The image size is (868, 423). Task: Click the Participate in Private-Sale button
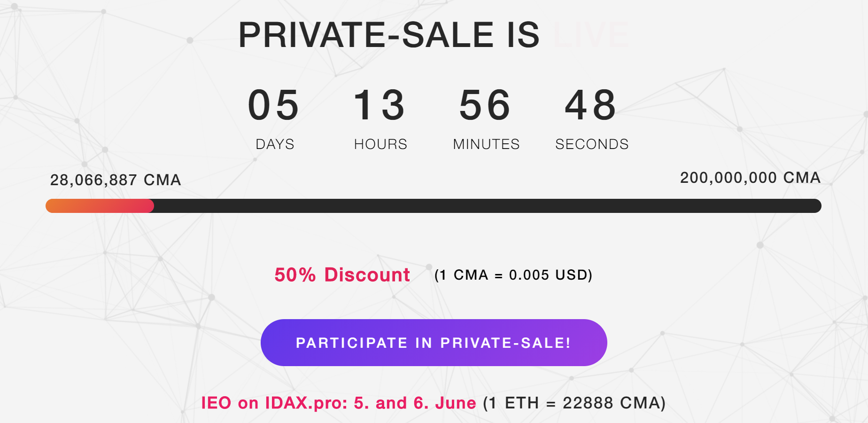pyautogui.click(x=434, y=343)
